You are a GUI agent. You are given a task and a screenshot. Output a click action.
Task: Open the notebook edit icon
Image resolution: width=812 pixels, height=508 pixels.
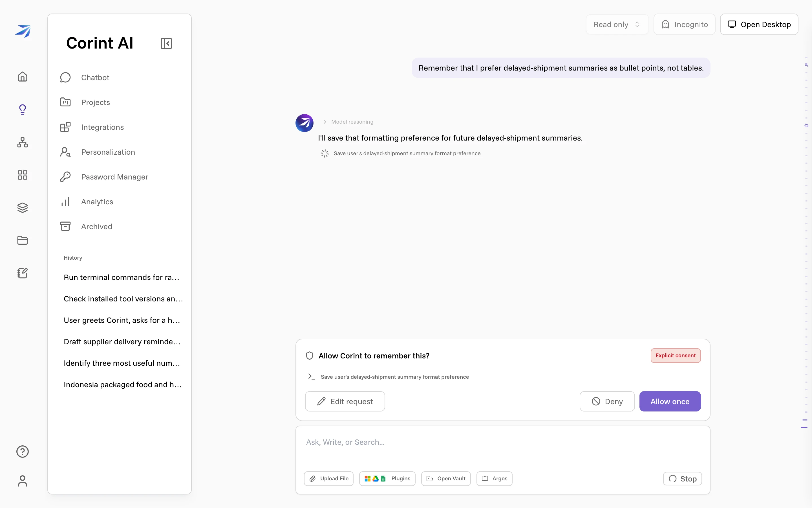[23, 273]
